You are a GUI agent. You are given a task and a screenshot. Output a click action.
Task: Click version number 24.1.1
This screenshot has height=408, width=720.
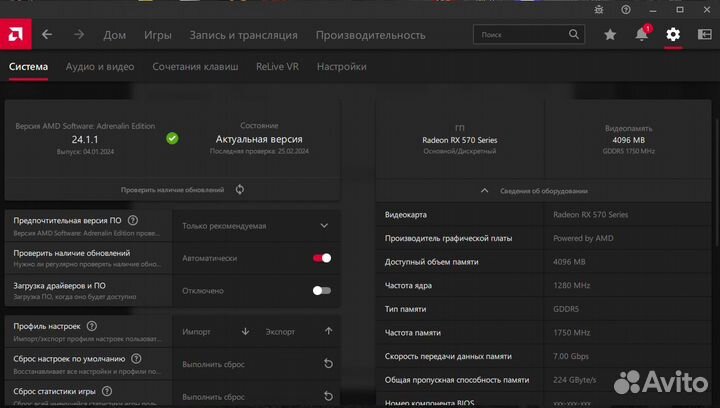click(x=85, y=139)
